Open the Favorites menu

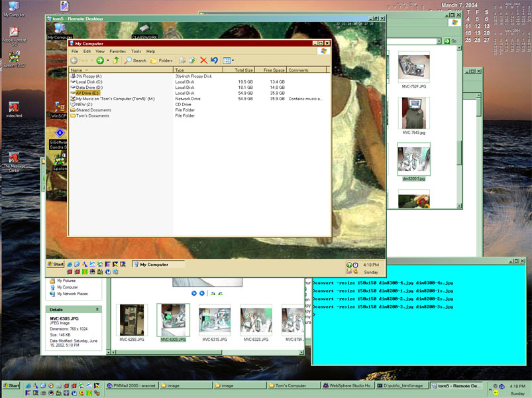click(117, 51)
